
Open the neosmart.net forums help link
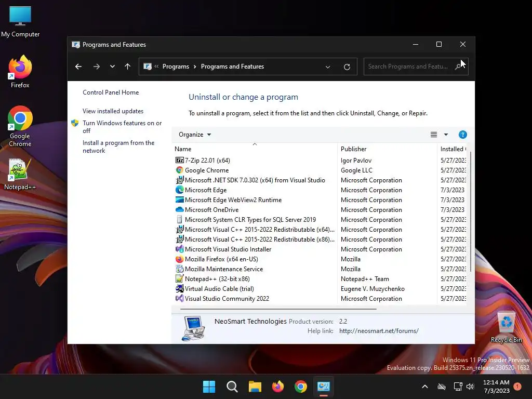[x=379, y=331]
